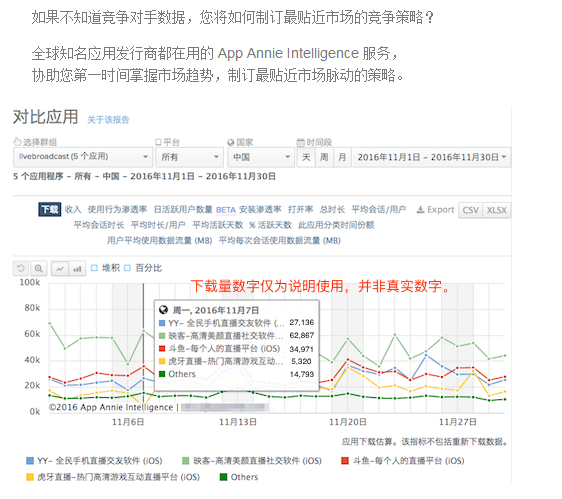Select the 天 granularity button
The height and width of the screenshot is (499, 562).
306,157
